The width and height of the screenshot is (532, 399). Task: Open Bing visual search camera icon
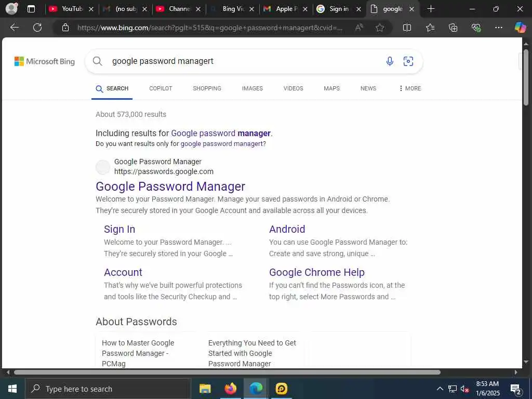tap(408, 61)
